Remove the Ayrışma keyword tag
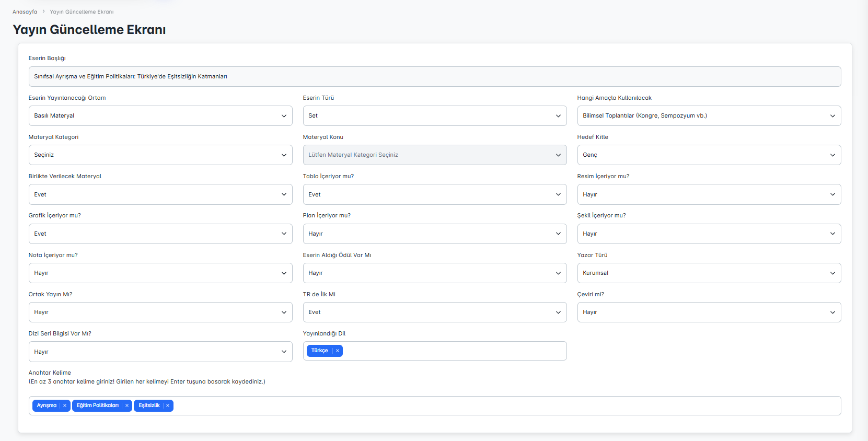Viewport: 868px width, 441px height. click(x=65, y=405)
